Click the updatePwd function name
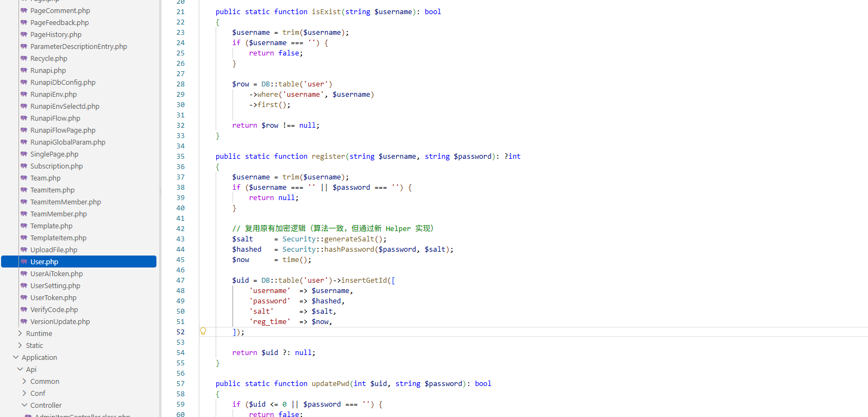This screenshot has width=868, height=417. 330,383
